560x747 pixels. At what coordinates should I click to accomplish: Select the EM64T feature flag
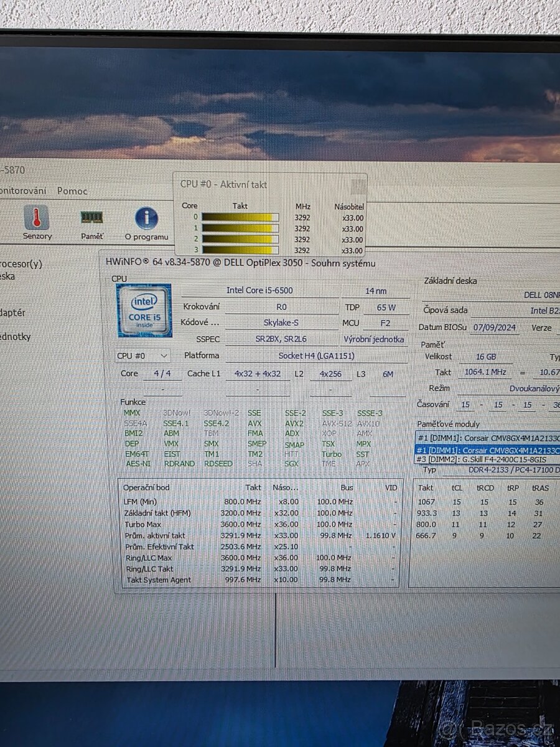point(136,454)
